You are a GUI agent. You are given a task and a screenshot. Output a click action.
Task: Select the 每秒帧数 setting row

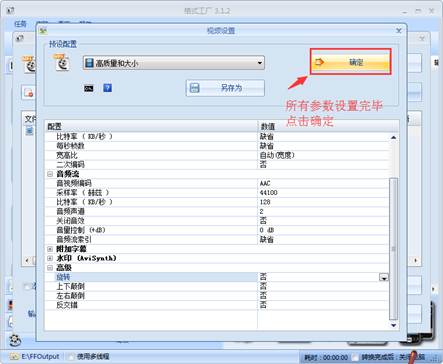[x=217, y=146]
